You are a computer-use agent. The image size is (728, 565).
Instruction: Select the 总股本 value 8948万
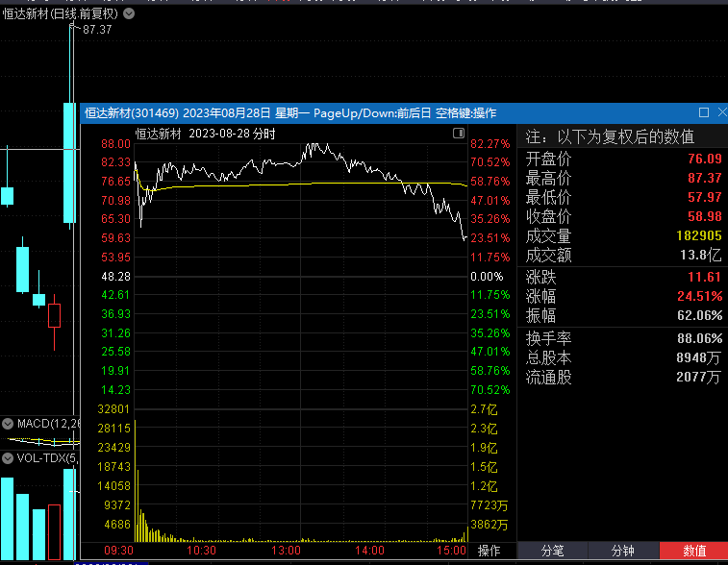pyautogui.click(x=699, y=357)
